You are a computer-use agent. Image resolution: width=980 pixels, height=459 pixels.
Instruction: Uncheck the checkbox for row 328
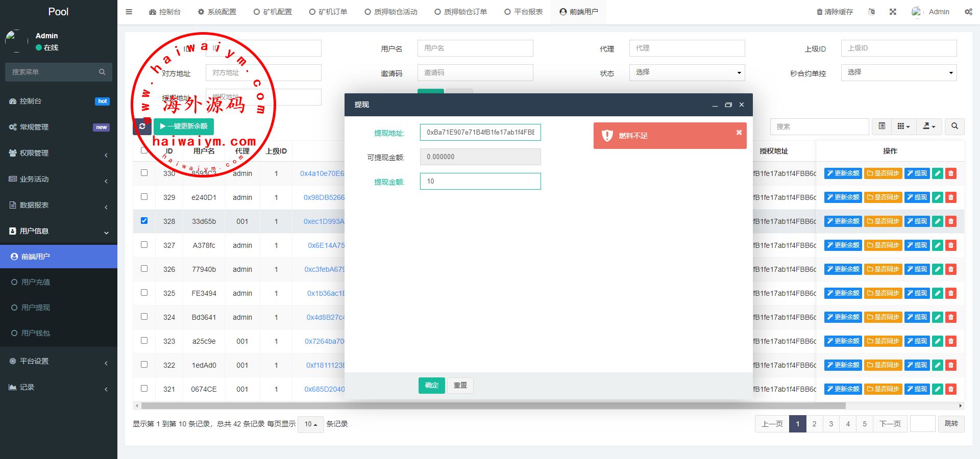[x=144, y=221]
